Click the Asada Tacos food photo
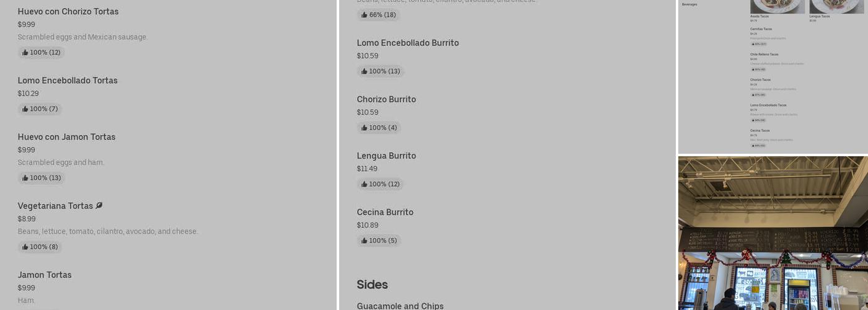 pos(777,6)
